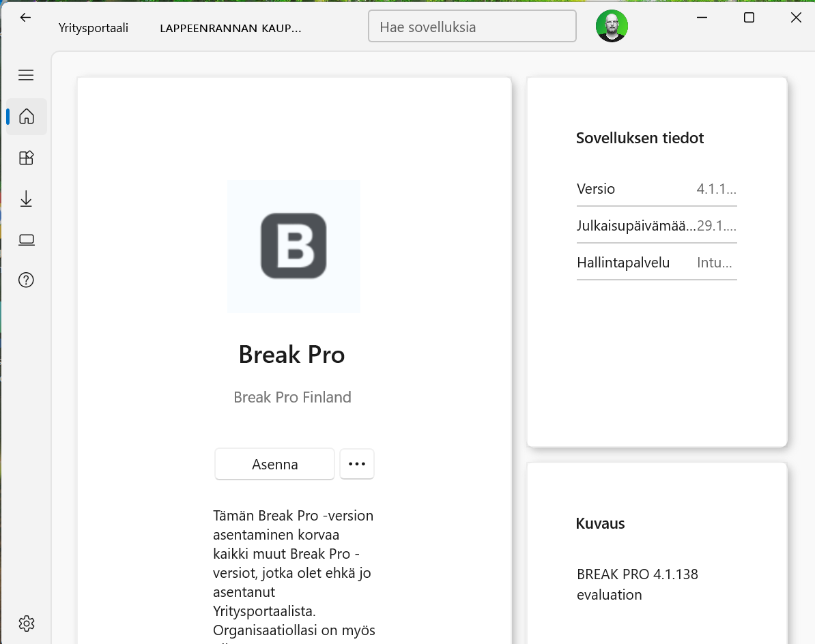Go back with the arrow icon
Viewport: 815px width, 644px height.
pyautogui.click(x=25, y=18)
